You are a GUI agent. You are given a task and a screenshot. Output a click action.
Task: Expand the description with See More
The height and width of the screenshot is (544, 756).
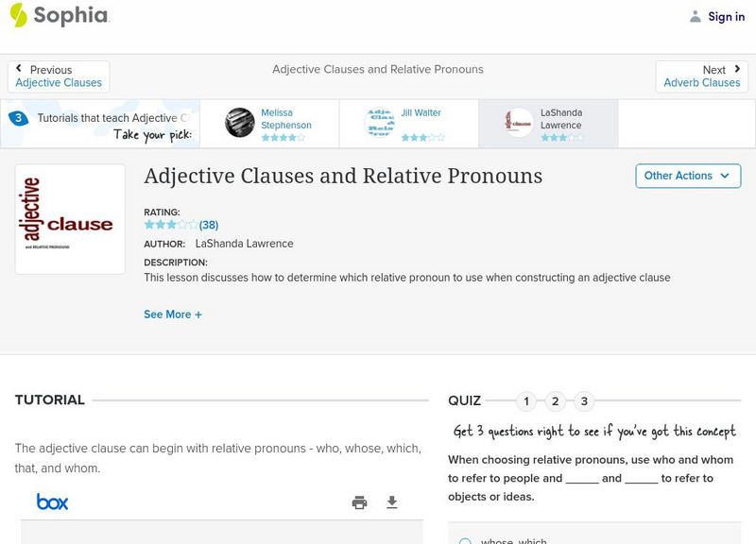(173, 314)
